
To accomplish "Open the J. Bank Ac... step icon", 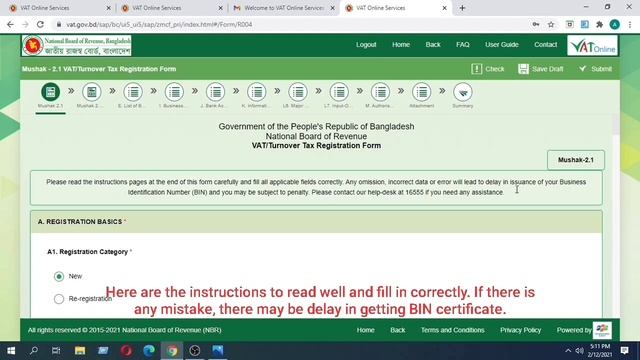I will click(x=216, y=92).
